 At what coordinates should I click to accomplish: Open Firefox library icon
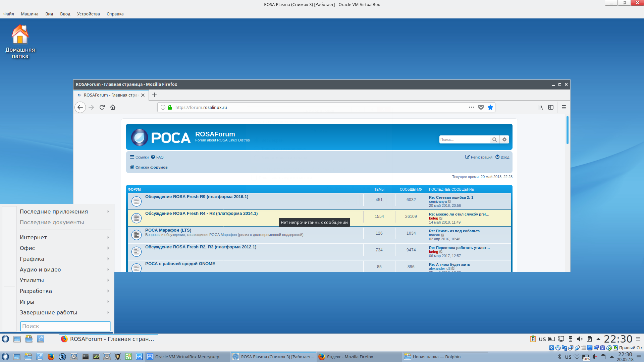(x=540, y=107)
